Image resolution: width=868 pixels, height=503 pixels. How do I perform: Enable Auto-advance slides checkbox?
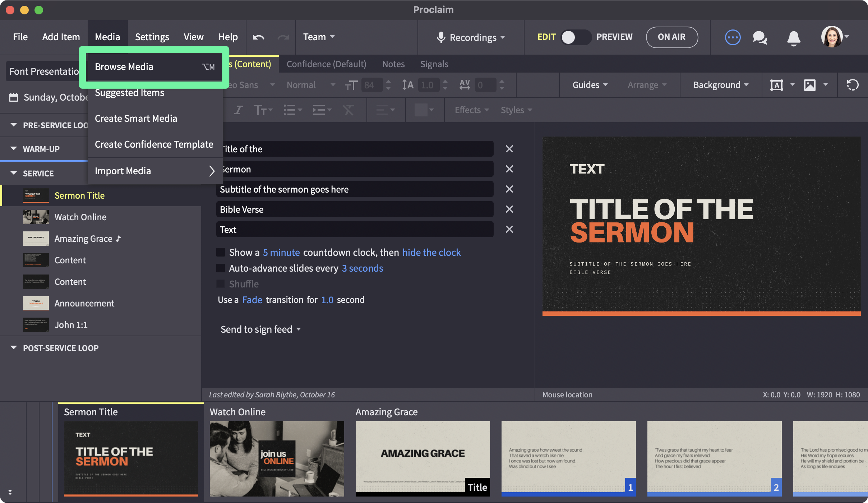click(x=221, y=268)
